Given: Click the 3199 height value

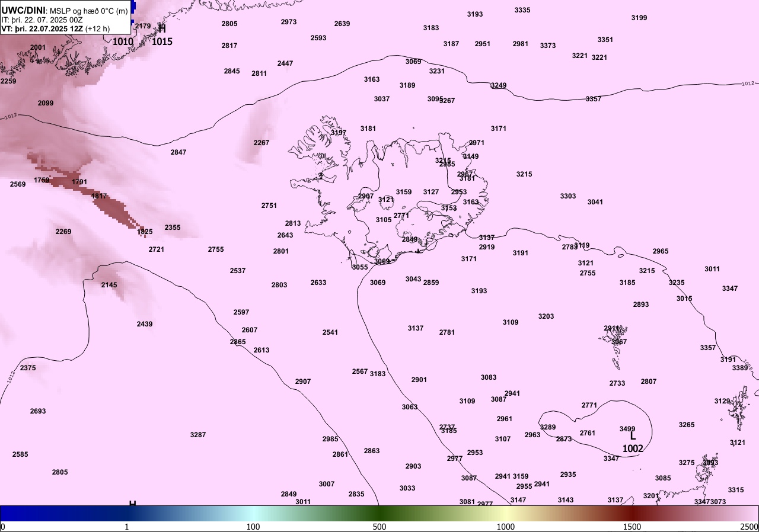Looking at the screenshot, I should tap(639, 18).
